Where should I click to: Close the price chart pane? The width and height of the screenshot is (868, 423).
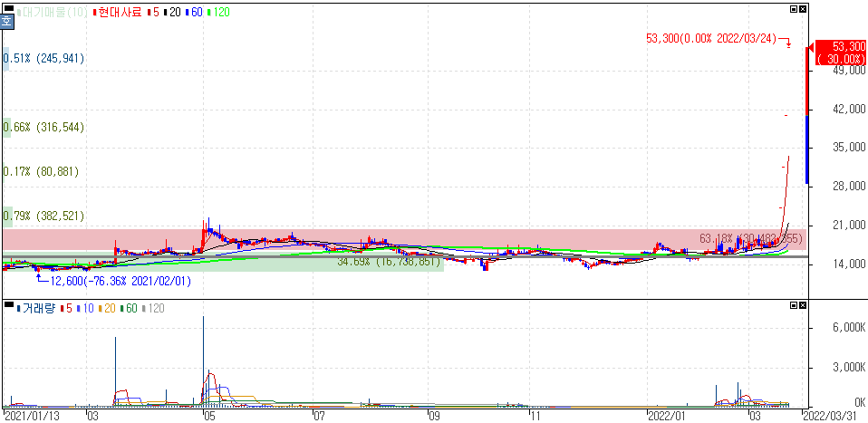coord(803,9)
